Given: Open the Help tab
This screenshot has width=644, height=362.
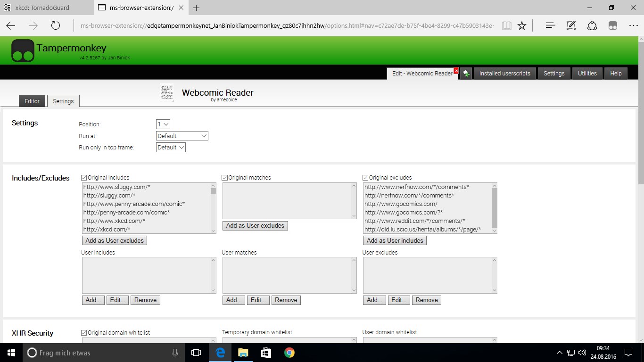Looking at the screenshot, I should tap(616, 73).
